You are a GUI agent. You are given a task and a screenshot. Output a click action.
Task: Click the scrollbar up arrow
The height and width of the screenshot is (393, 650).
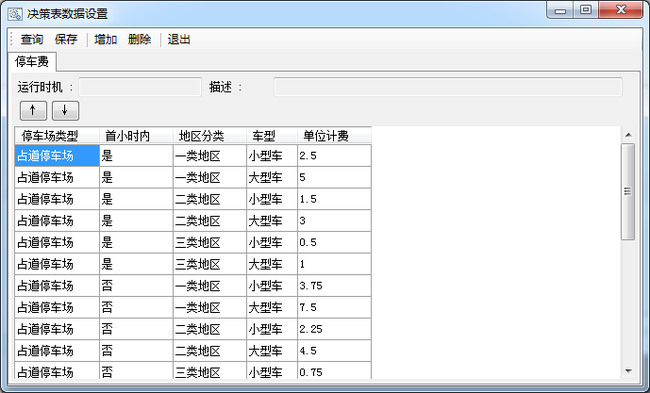(x=628, y=135)
